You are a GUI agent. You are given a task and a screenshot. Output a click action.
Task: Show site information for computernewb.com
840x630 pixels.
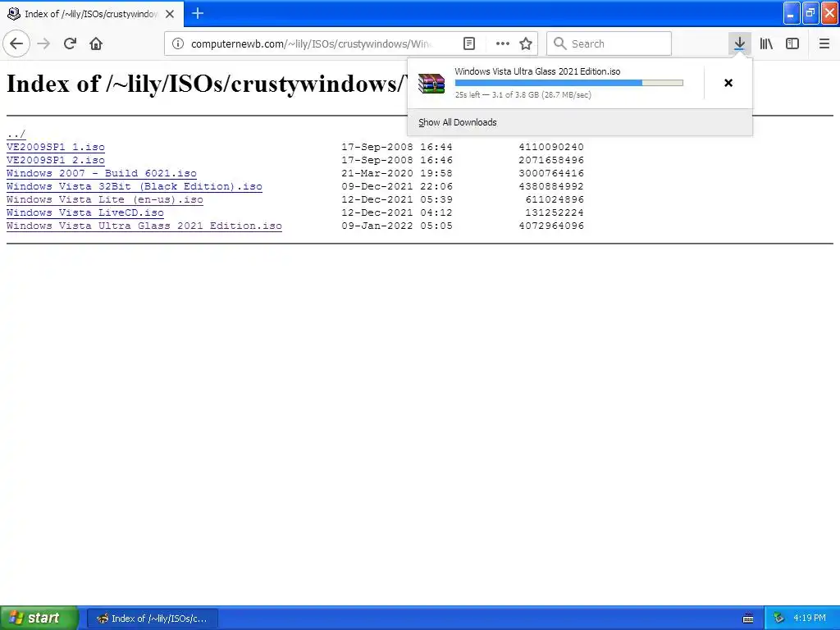(178, 43)
